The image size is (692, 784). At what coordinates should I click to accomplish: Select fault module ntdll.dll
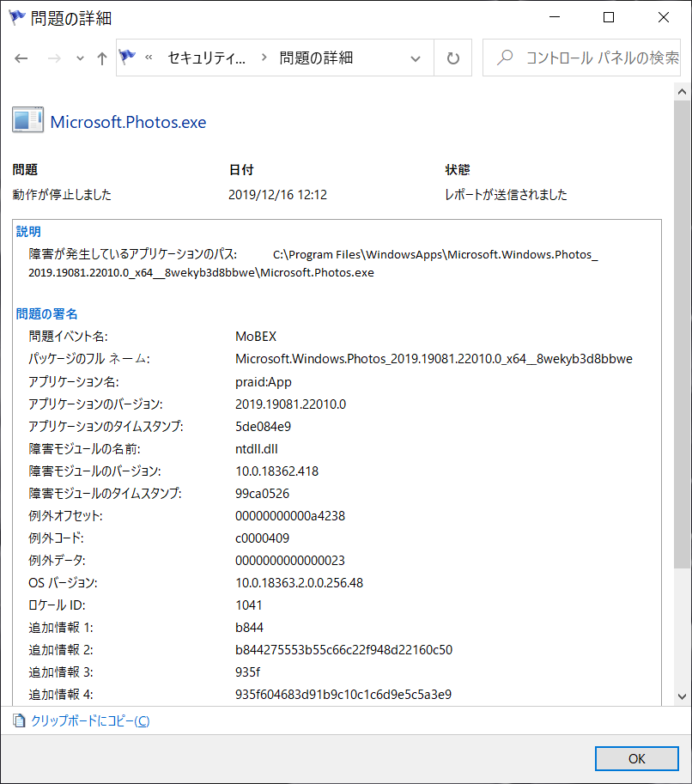point(257,449)
